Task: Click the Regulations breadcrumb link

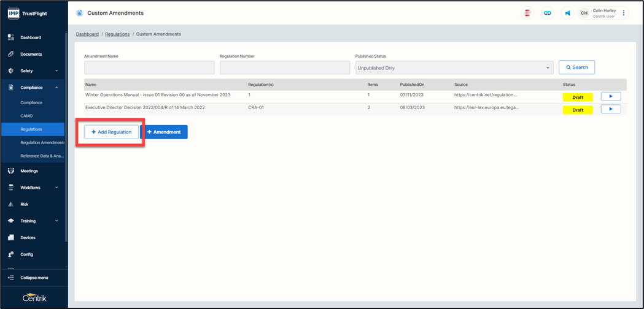Action: [117, 34]
